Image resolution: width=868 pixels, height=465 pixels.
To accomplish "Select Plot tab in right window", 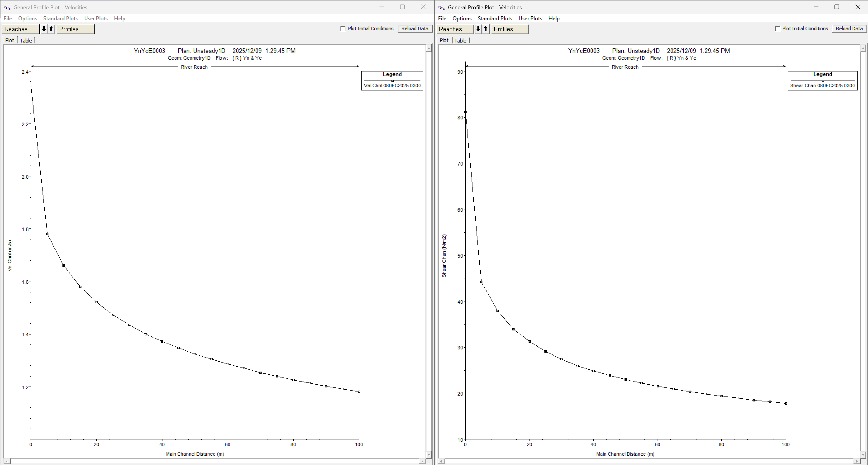I will tap(444, 40).
